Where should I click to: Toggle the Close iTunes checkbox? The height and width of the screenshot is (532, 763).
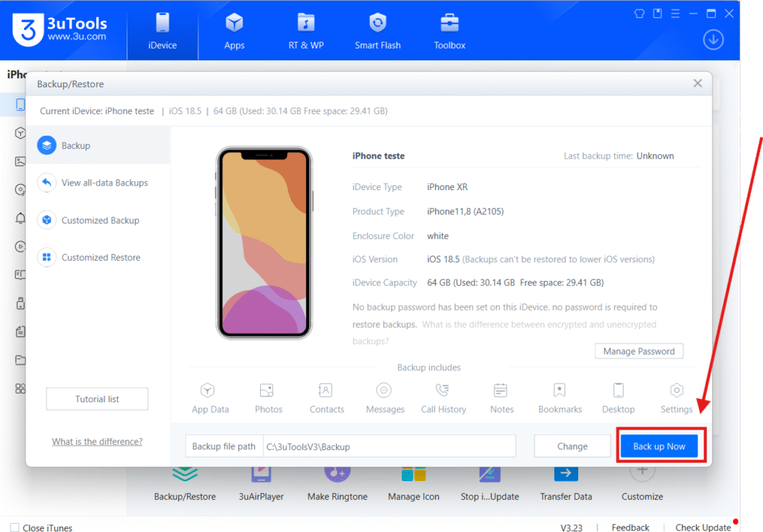coord(15,527)
